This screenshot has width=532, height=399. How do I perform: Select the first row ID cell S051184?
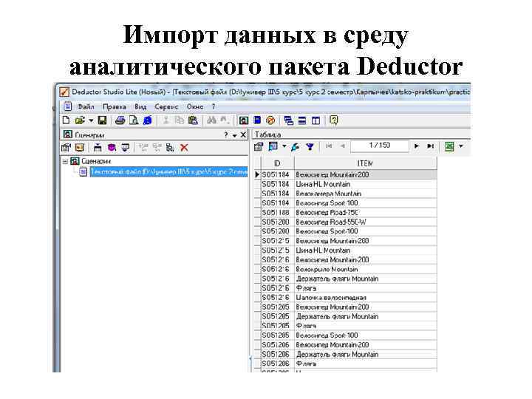277,174
